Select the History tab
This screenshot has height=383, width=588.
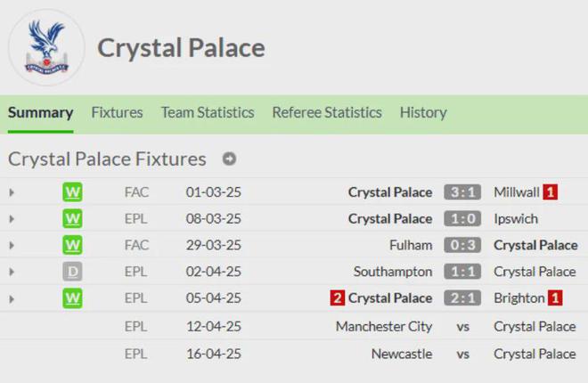tap(423, 113)
